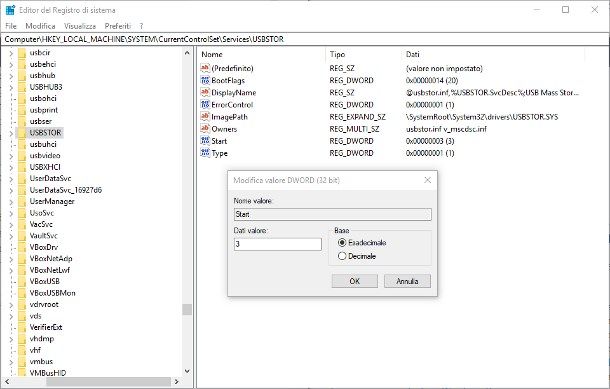Screen dimensions: 610x389
Task: Click the usbser folder icon
Action: coord(22,121)
